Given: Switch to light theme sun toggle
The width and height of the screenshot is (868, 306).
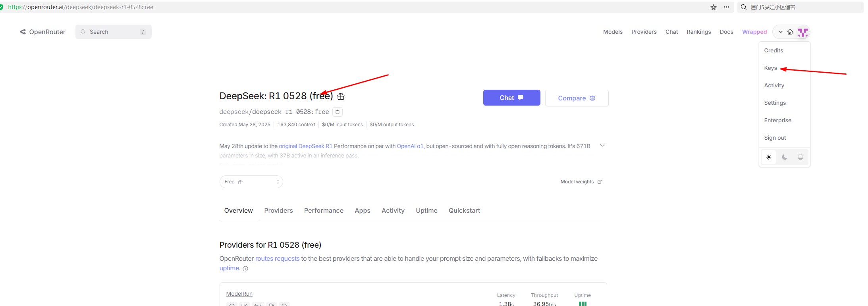Looking at the screenshot, I should 769,157.
